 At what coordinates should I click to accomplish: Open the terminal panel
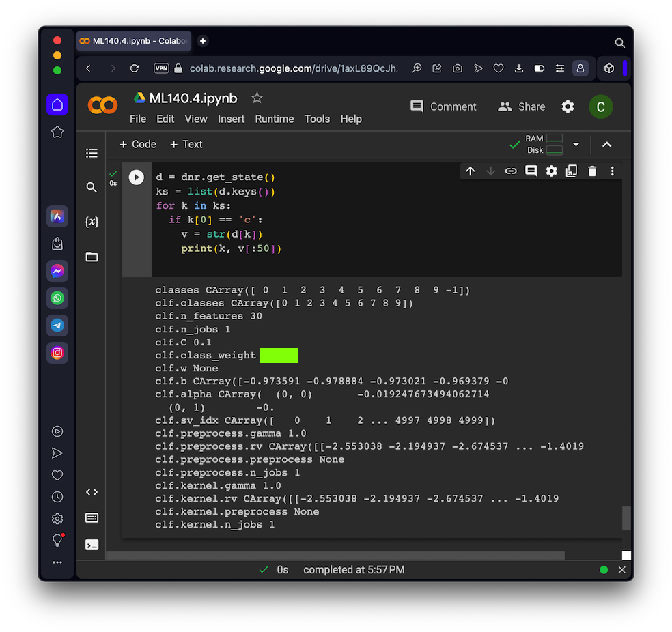pyautogui.click(x=92, y=545)
